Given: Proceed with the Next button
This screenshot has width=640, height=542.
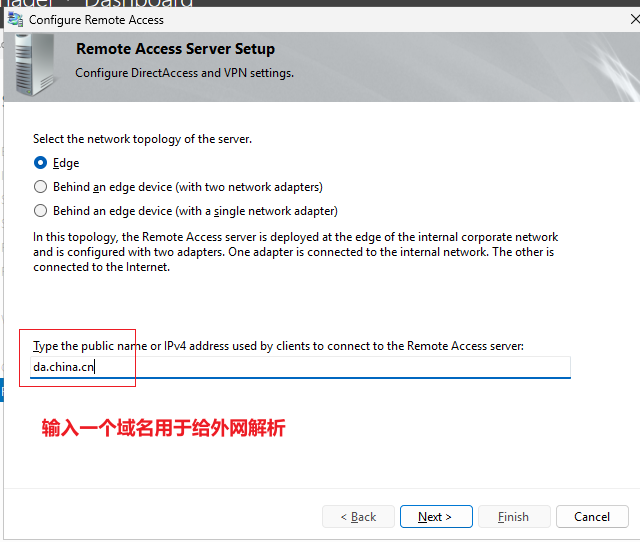Looking at the screenshot, I should (x=436, y=517).
